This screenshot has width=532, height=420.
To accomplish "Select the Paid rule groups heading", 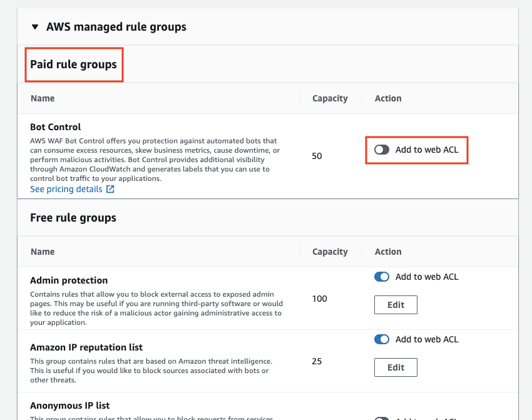I will tap(73, 64).
